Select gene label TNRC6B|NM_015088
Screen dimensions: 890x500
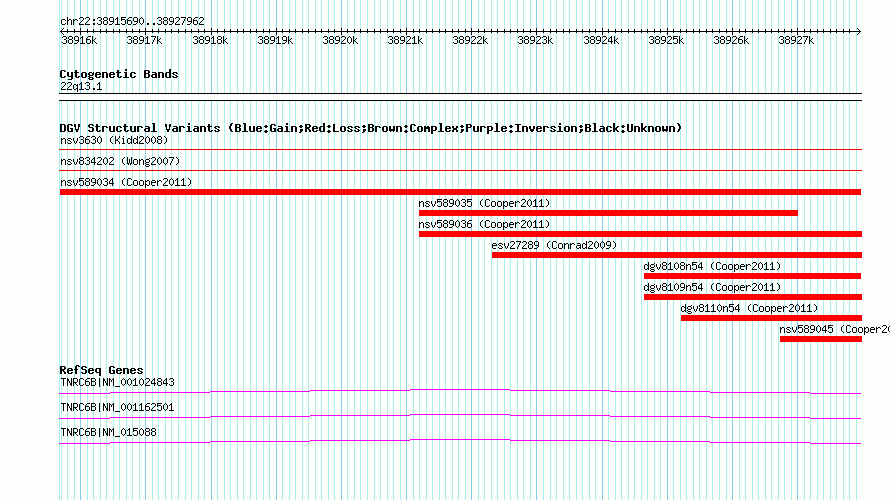pos(108,432)
